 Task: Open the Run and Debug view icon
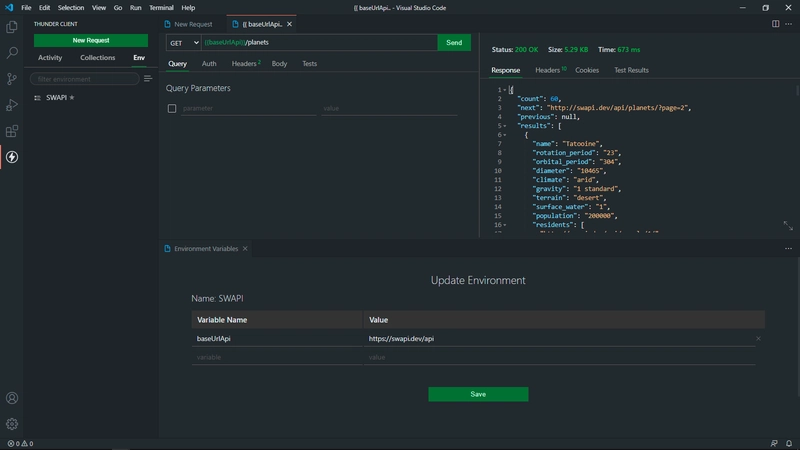[12, 105]
